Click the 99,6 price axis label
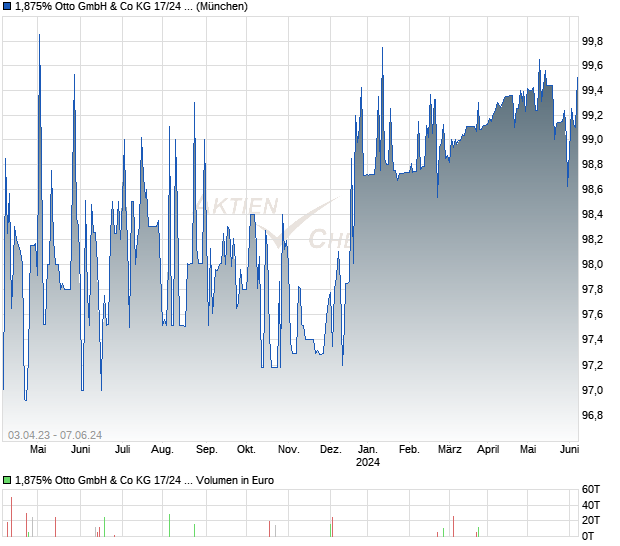Screen dimensions: 620x546 [592, 66]
